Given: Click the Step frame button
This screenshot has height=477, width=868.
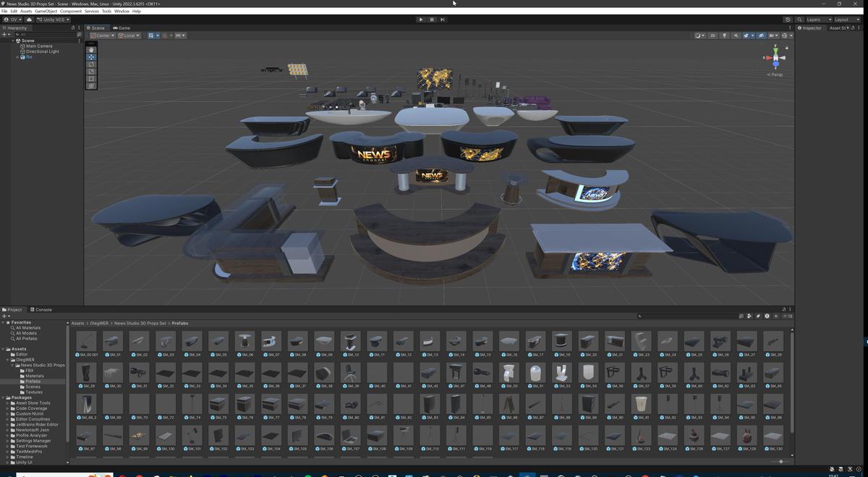Looking at the screenshot, I should click(x=443, y=20).
